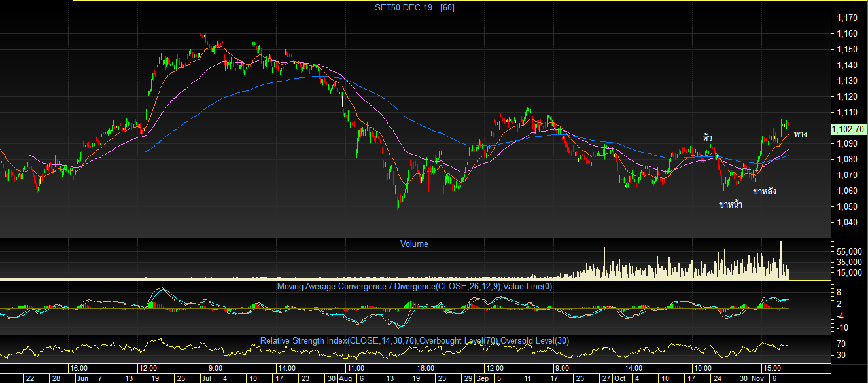Click the 1,060 price axis label
The image size is (868, 383).
click(847, 191)
